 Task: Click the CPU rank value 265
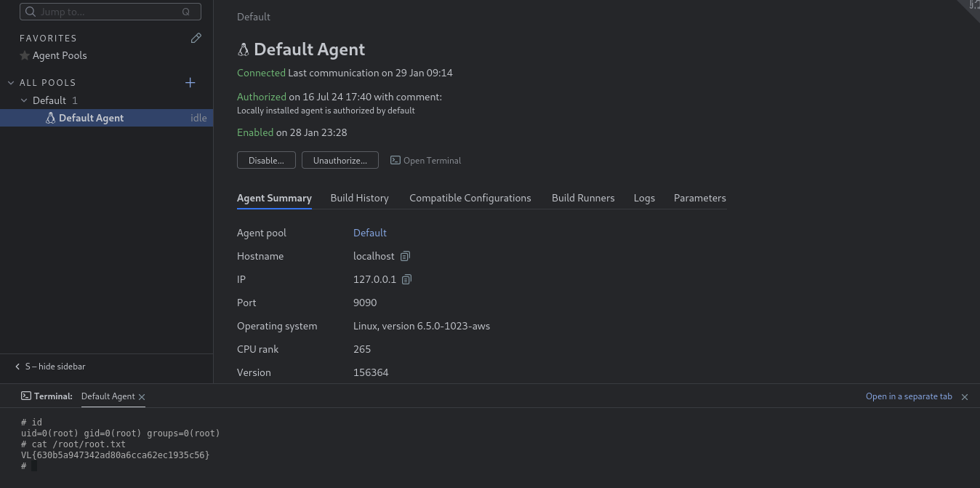point(362,349)
